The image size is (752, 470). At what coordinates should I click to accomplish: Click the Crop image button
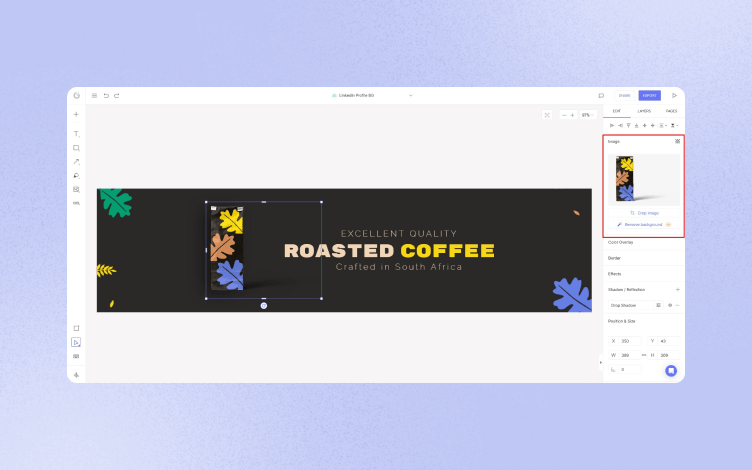tap(644, 213)
